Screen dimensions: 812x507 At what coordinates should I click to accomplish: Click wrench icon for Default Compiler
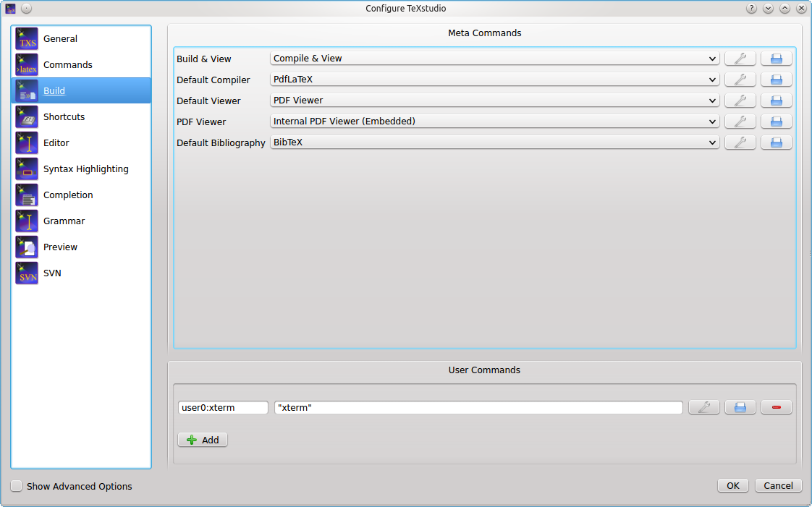pyautogui.click(x=740, y=79)
